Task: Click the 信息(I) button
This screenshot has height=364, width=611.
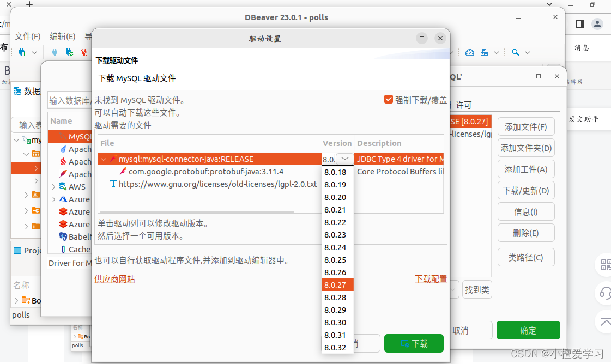Action: point(526,211)
